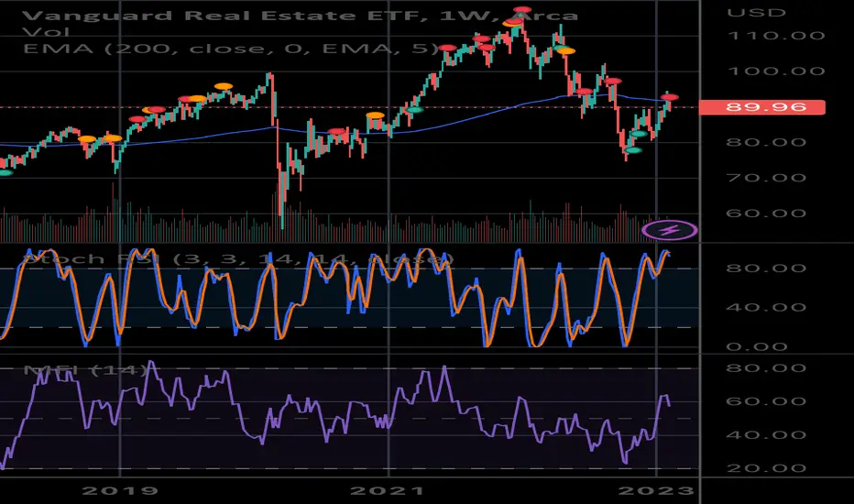
Task: Click the red signal marker at the all-time high
Action: [522, 10]
